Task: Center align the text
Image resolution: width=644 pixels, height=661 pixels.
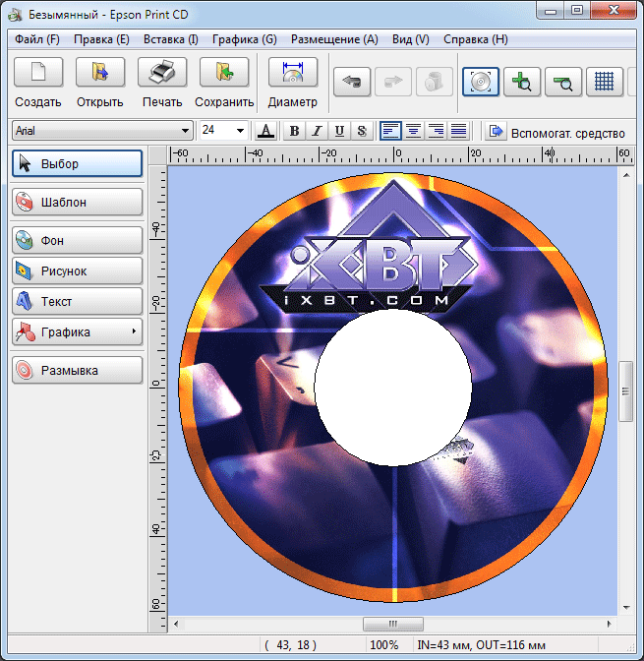Action: 414,131
